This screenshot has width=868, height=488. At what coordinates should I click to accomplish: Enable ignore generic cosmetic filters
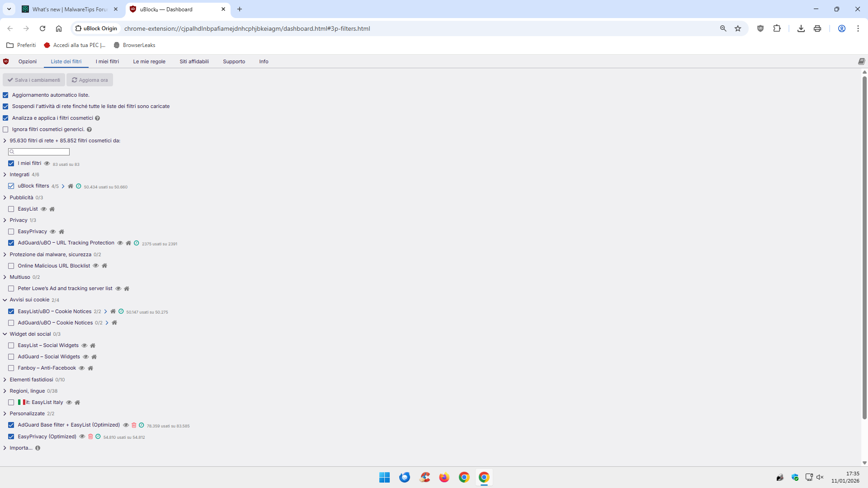pos(6,130)
